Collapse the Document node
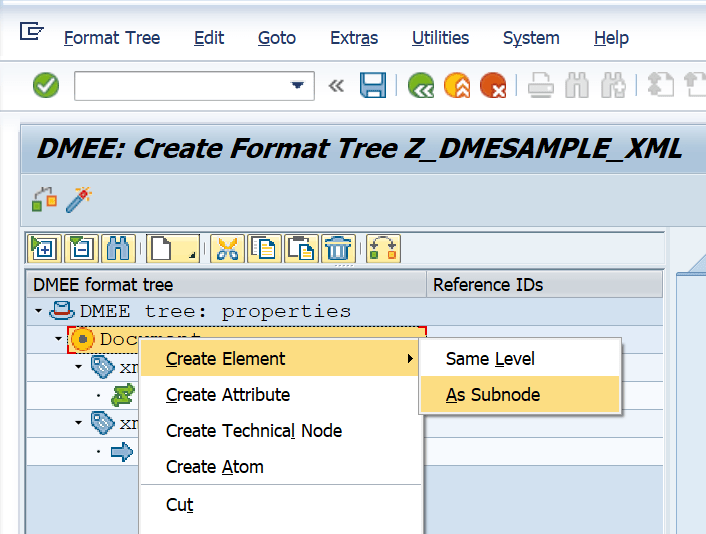 coord(59,339)
